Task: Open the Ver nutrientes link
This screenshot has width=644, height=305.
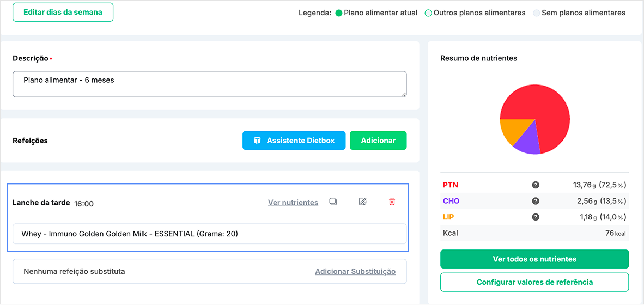Action: click(293, 203)
